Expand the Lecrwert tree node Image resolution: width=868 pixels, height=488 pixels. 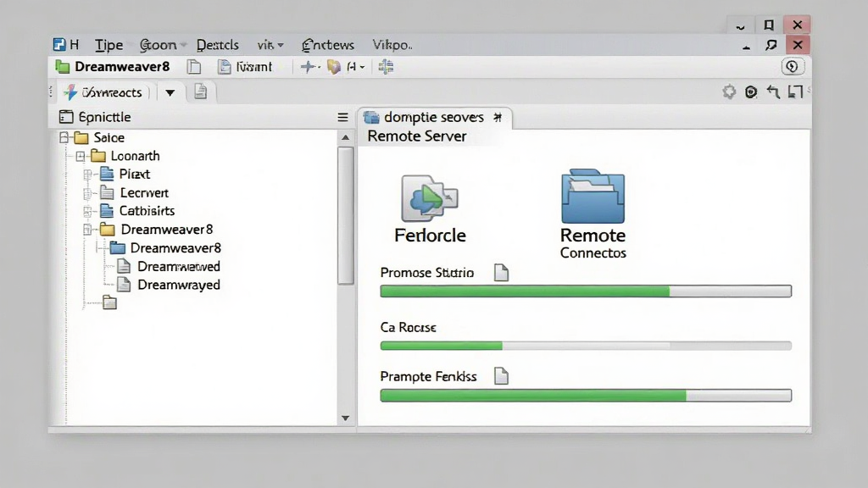click(87, 194)
